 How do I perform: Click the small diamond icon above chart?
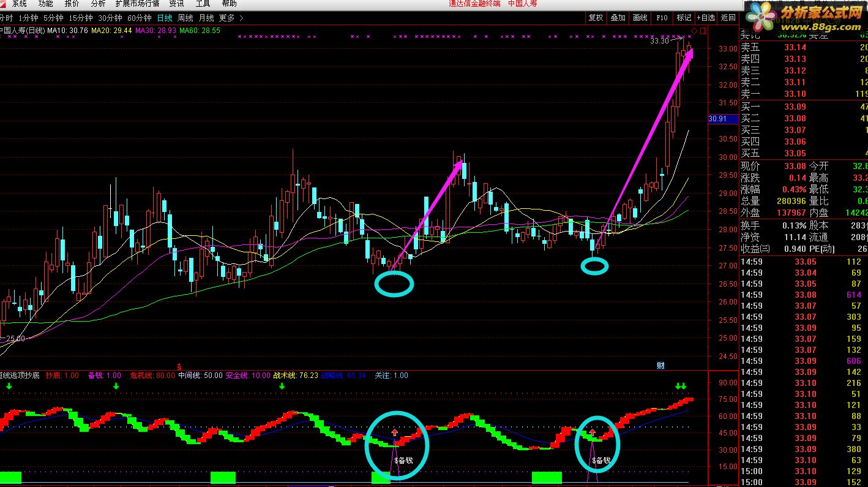tap(694, 30)
